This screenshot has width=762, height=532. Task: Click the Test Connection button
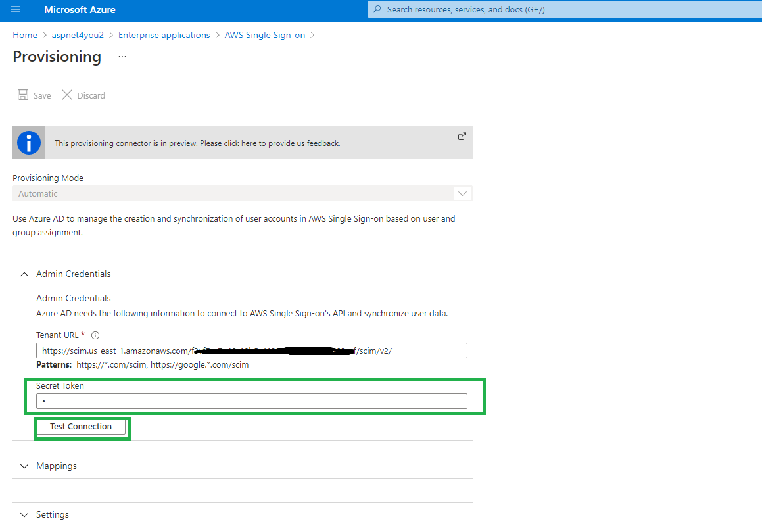pyautogui.click(x=81, y=427)
